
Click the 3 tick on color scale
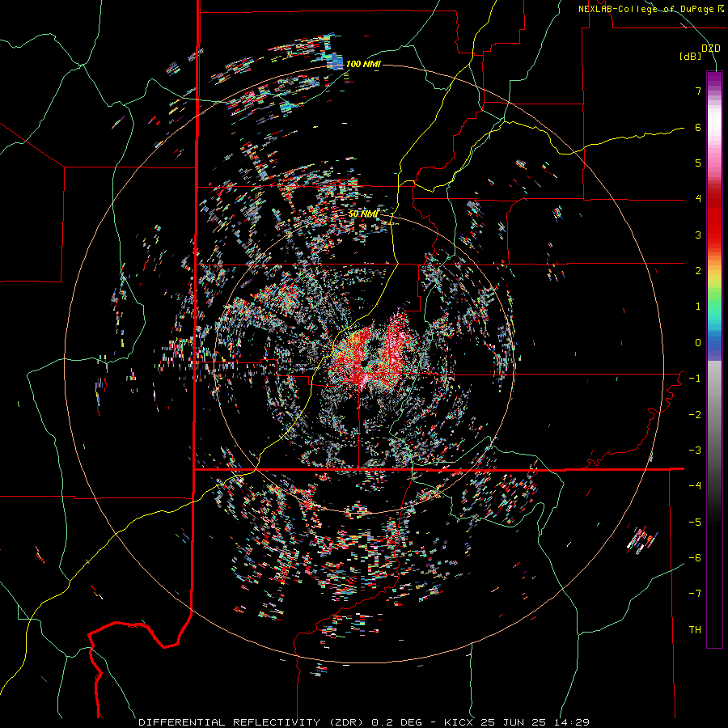click(698, 235)
